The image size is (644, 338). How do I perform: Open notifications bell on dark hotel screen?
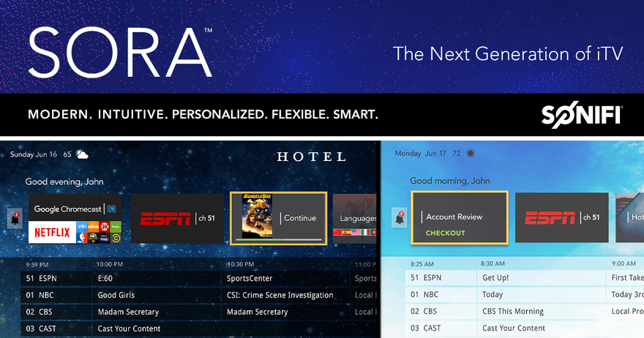tap(15, 218)
